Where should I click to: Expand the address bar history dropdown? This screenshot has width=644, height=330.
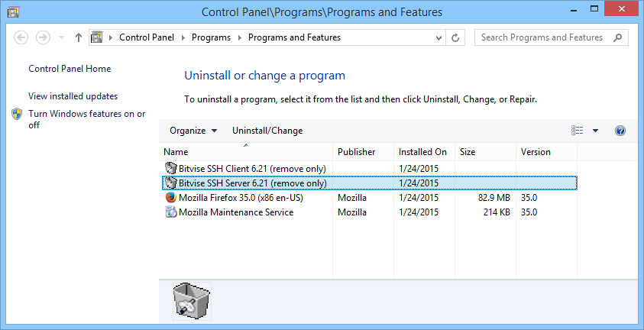(x=439, y=37)
